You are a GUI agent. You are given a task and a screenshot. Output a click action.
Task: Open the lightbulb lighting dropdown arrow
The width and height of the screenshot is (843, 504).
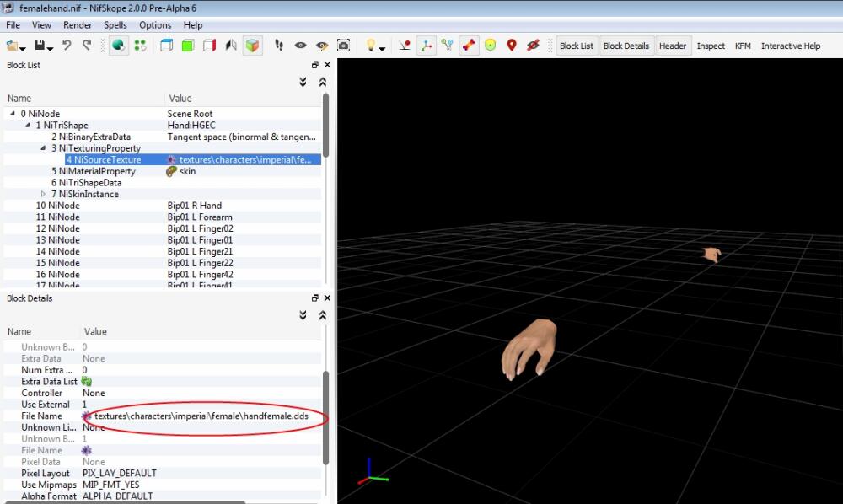[x=382, y=49]
